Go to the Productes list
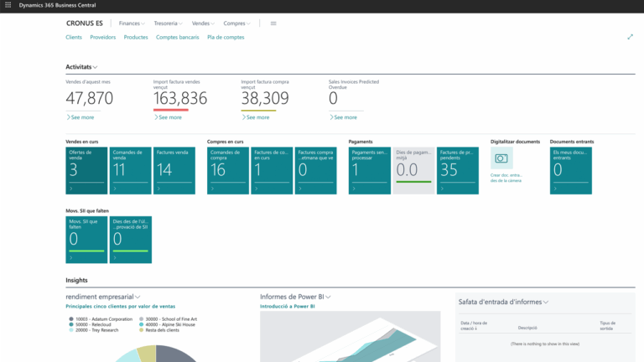The width and height of the screenshot is (644, 362). [x=136, y=37]
